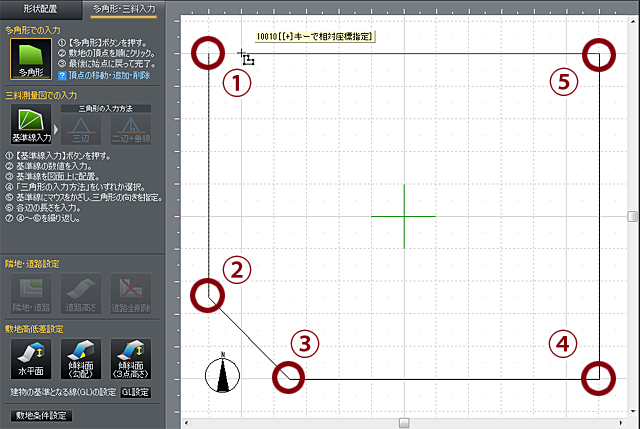Viewport: 640px width, 429px height.
Task: Open the 隣地・道路 setting tool
Action: pyautogui.click(x=31, y=291)
